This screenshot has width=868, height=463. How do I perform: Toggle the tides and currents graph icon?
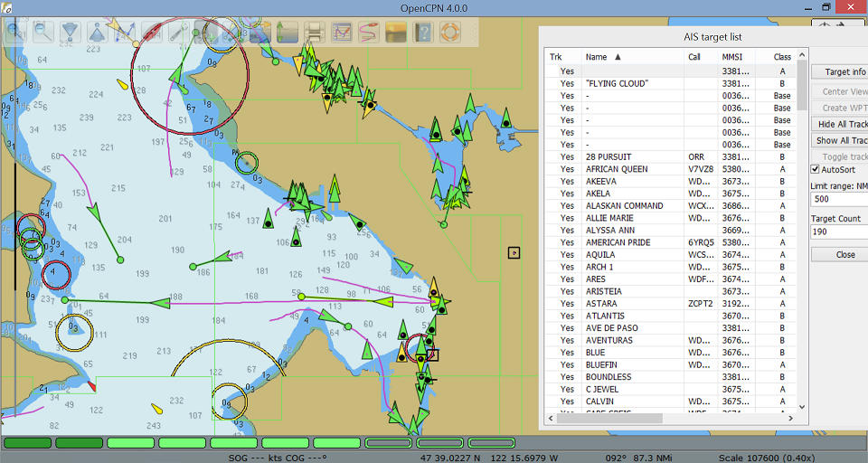point(341,33)
